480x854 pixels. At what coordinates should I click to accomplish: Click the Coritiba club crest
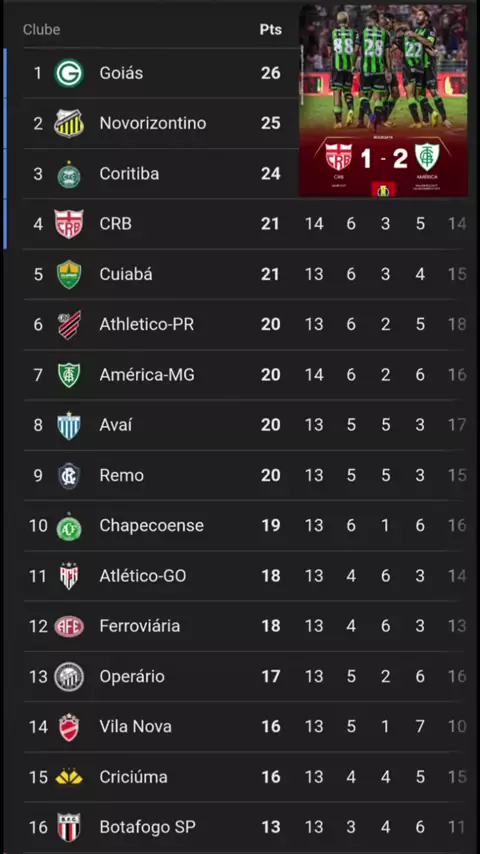(x=69, y=174)
